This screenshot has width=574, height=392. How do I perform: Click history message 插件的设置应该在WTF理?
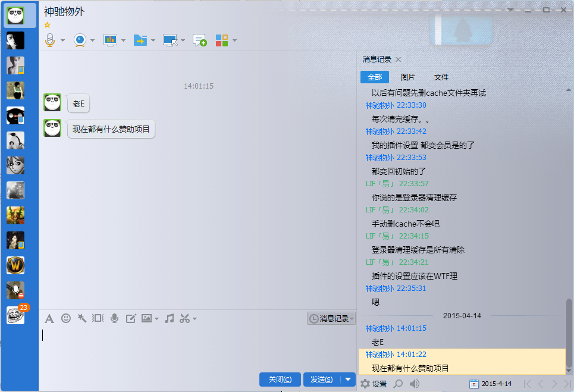click(415, 276)
